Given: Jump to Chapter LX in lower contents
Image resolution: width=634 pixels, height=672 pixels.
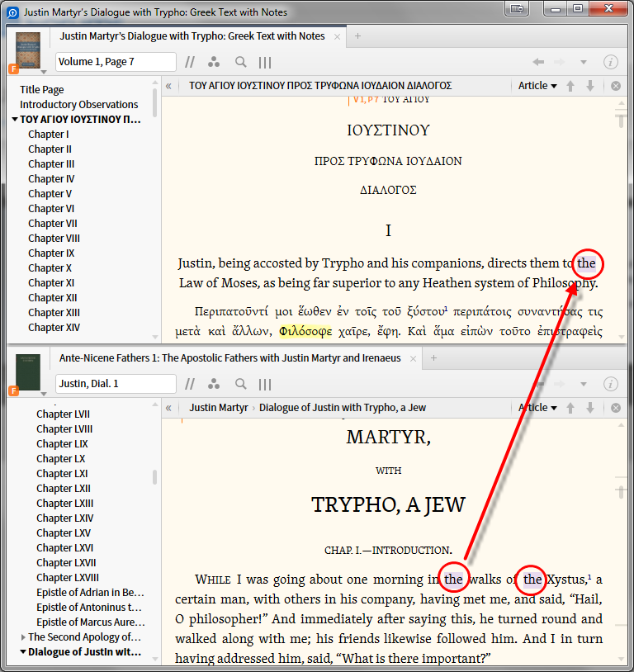Looking at the screenshot, I should tap(60, 459).
